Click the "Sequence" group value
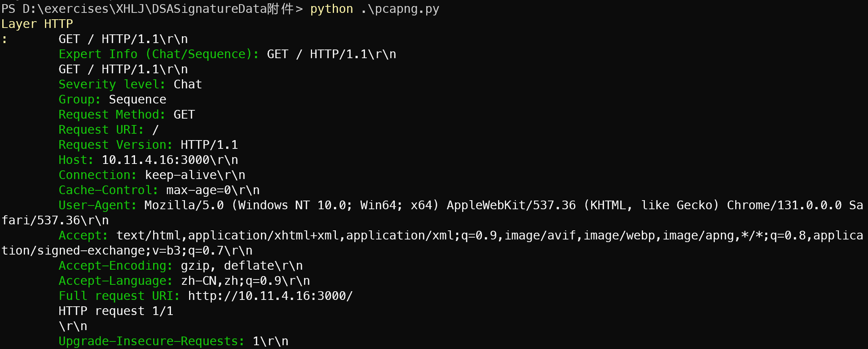Viewport: 868px width, 349px height. click(137, 99)
